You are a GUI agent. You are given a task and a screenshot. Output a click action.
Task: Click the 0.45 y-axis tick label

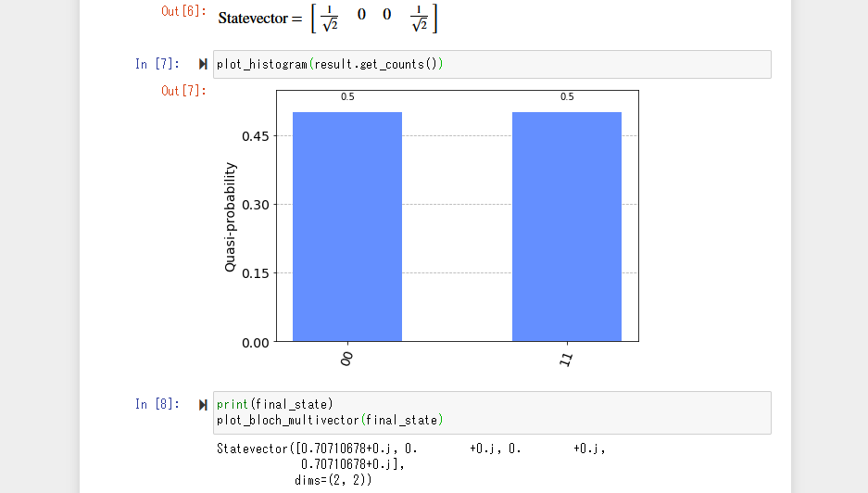coord(254,136)
